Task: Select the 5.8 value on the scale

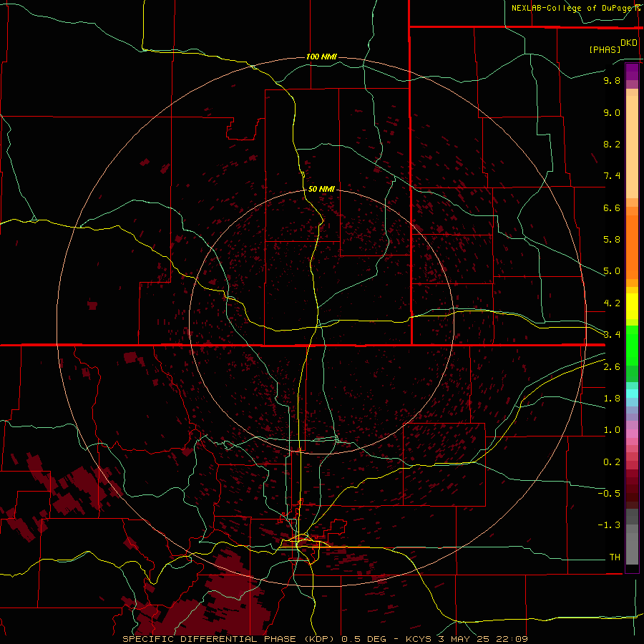Action: (x=612, y=240)
